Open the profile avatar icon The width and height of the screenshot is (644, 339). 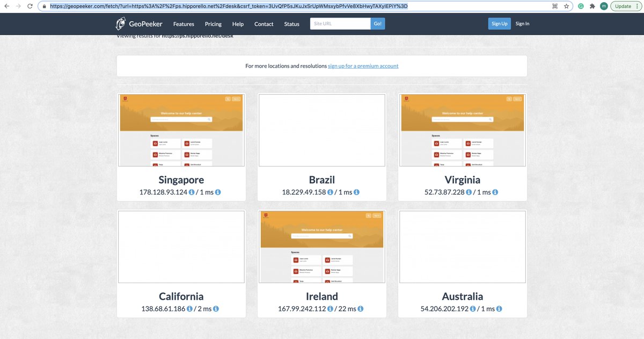click(x=604, y=6)
